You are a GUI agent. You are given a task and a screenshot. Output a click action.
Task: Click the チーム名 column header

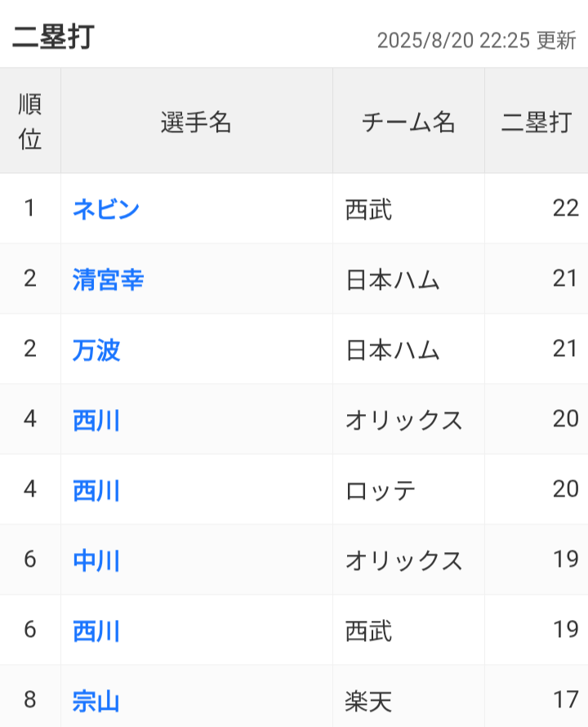click(408, 123)
